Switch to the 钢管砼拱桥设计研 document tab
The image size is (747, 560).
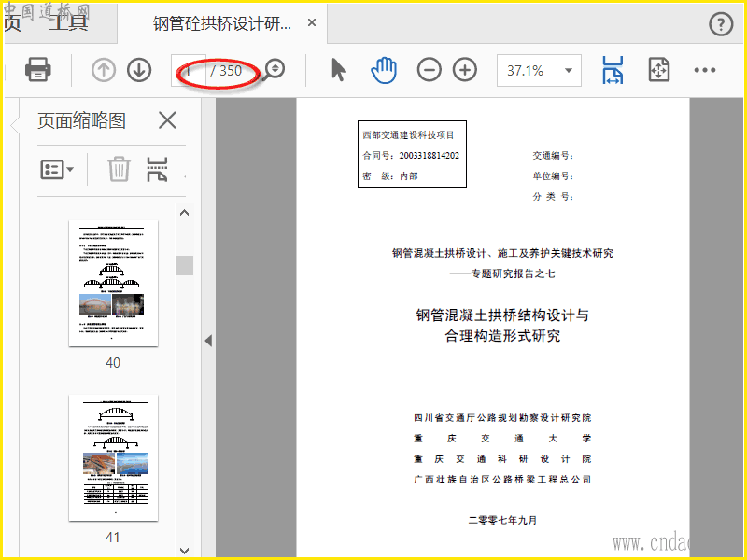(222, 22)
